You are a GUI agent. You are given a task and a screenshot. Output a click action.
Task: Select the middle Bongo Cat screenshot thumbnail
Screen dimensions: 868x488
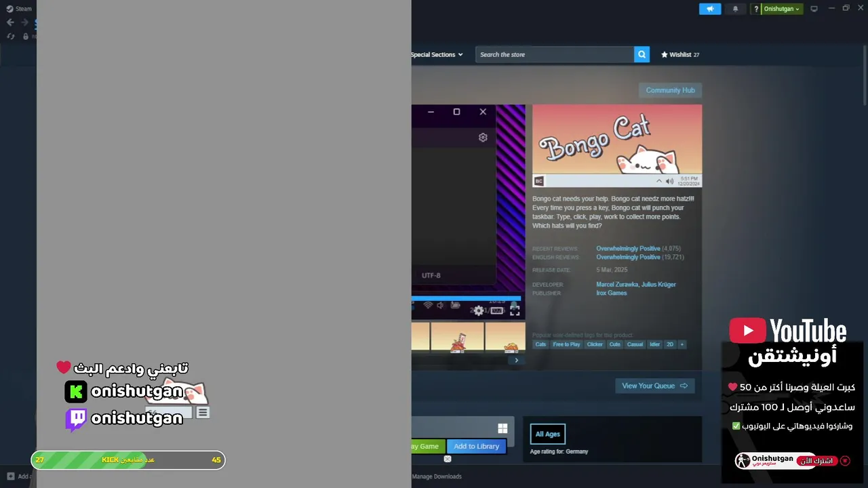[457, 338]
